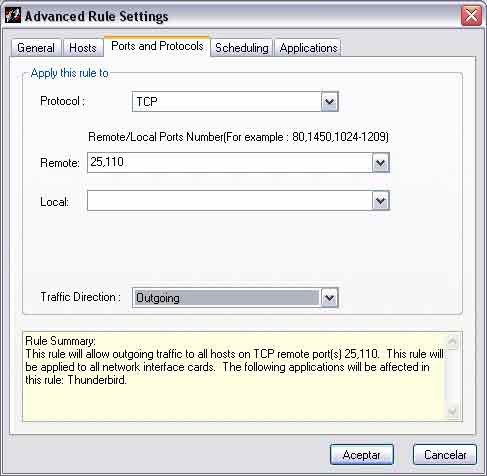Go to the Scheduling tab
Screen dimensions: 487x476
[x=242, y=48]
